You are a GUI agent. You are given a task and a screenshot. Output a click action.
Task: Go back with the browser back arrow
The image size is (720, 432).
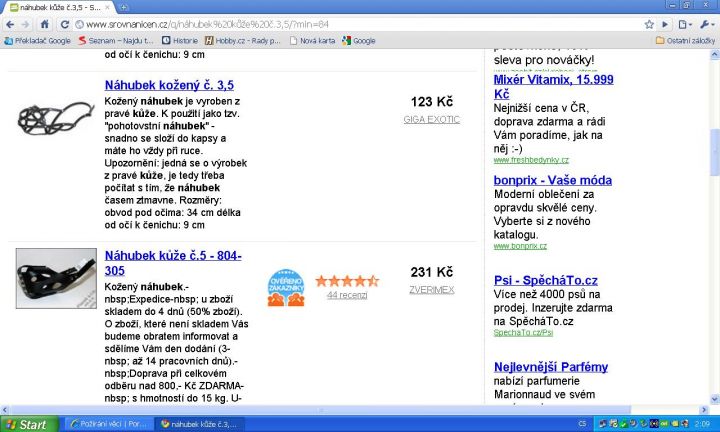pyautogui.click(x=10, y=24)
